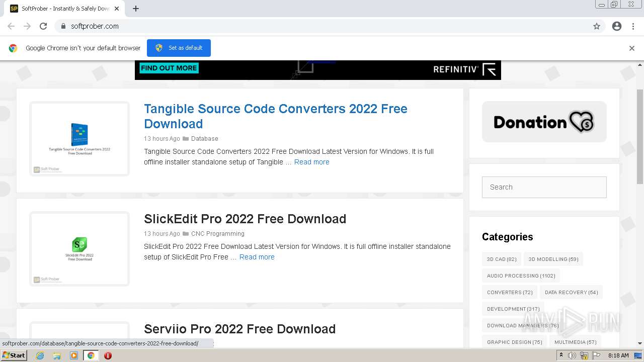Image resolution: width=644 pixels, height=362 pixels.
Task: Click the Donation banner image
Action: 544,122
